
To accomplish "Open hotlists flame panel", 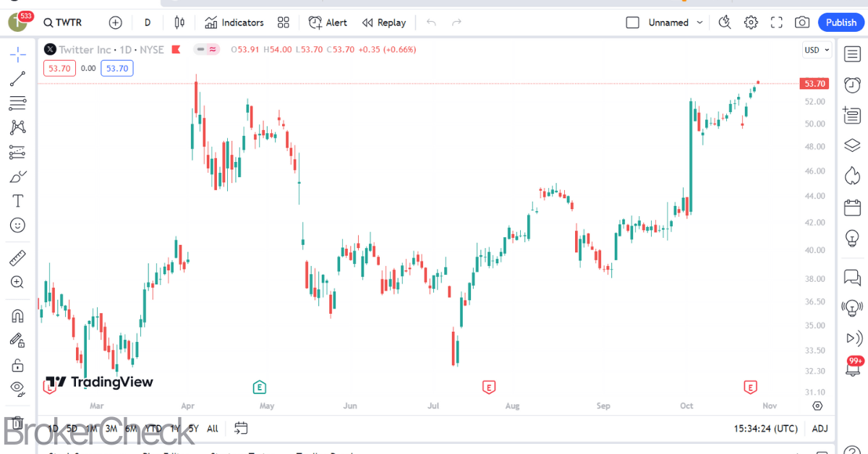I will (852, 176).
